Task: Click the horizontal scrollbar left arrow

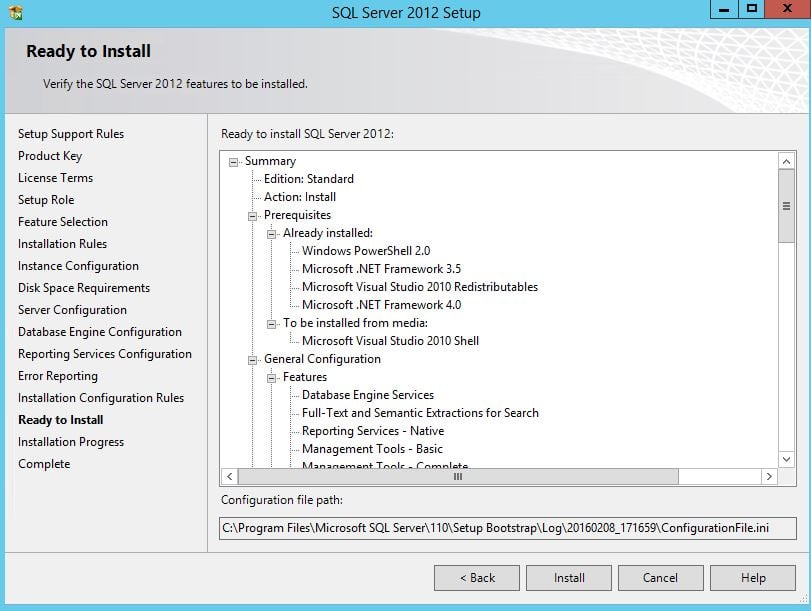Action: 230,476
